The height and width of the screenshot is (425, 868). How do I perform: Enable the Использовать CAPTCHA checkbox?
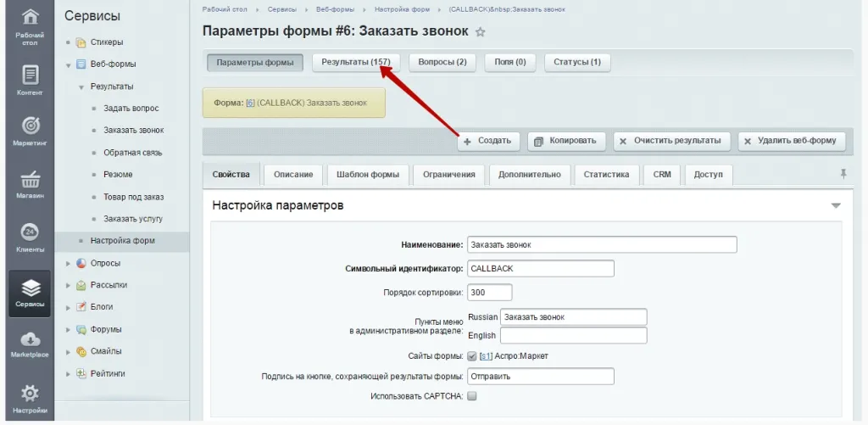(472, 395)
